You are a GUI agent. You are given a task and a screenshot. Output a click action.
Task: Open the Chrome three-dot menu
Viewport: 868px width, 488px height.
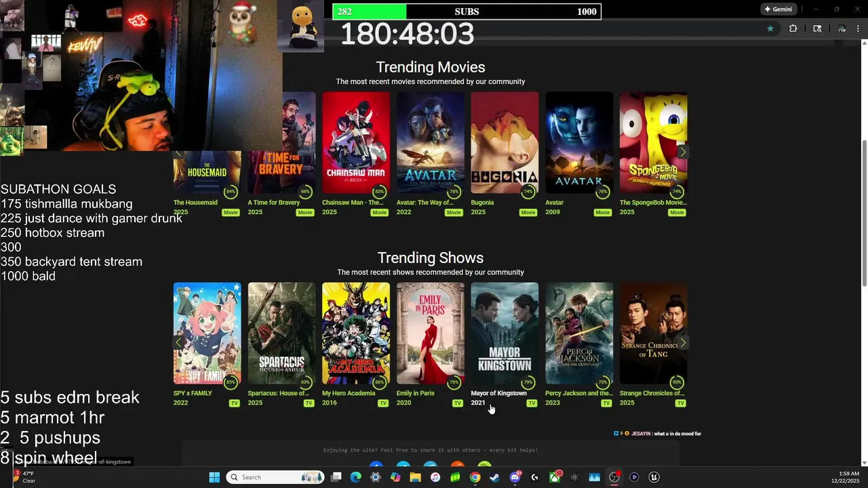tap(858, 28)
